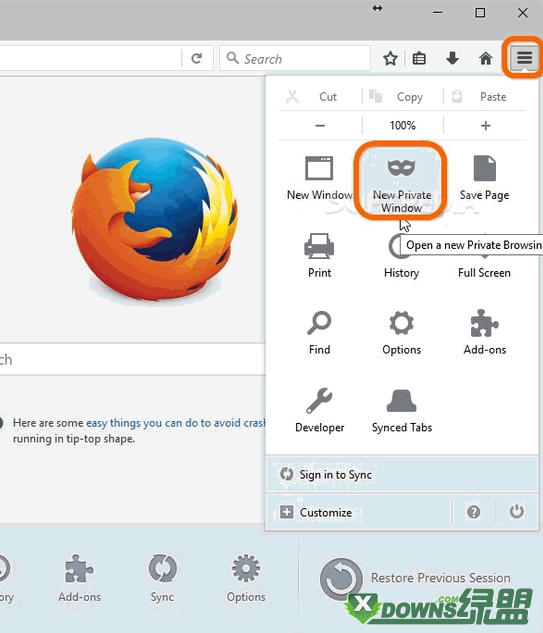This screenshot has height=633, width=543.
Task: Choose Save Page in the menu
Action: [x=484, y=178]
